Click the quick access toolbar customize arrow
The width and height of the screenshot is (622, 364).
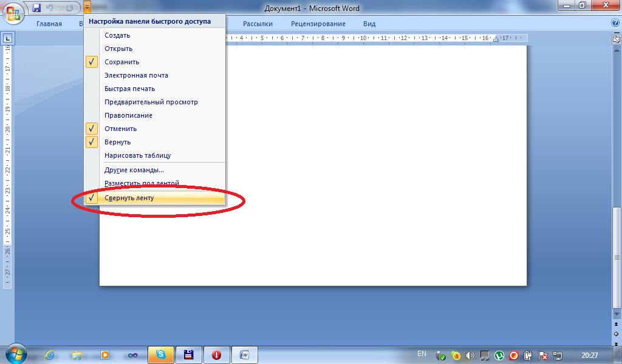pyautogui.click(x=87, y=8)
